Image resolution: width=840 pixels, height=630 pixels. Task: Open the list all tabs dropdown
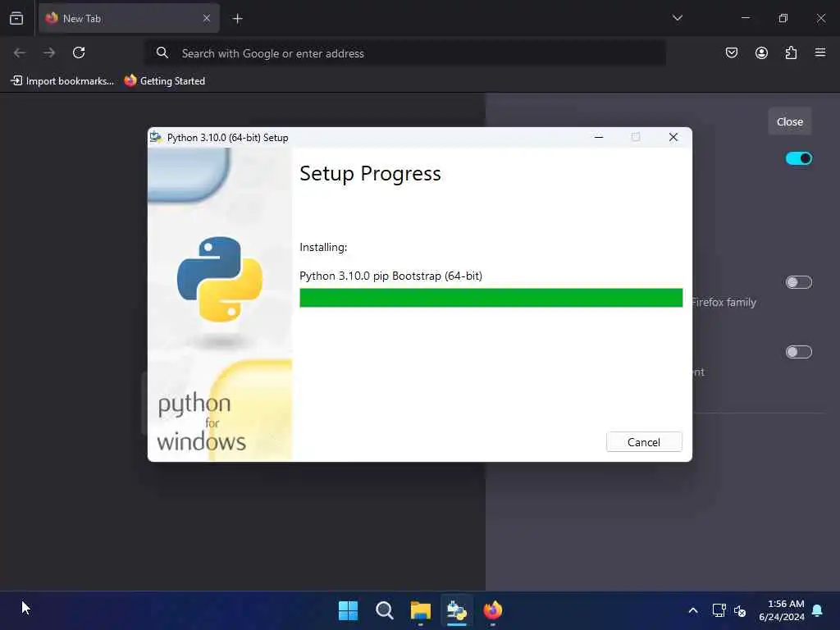[x=677, y=18]
